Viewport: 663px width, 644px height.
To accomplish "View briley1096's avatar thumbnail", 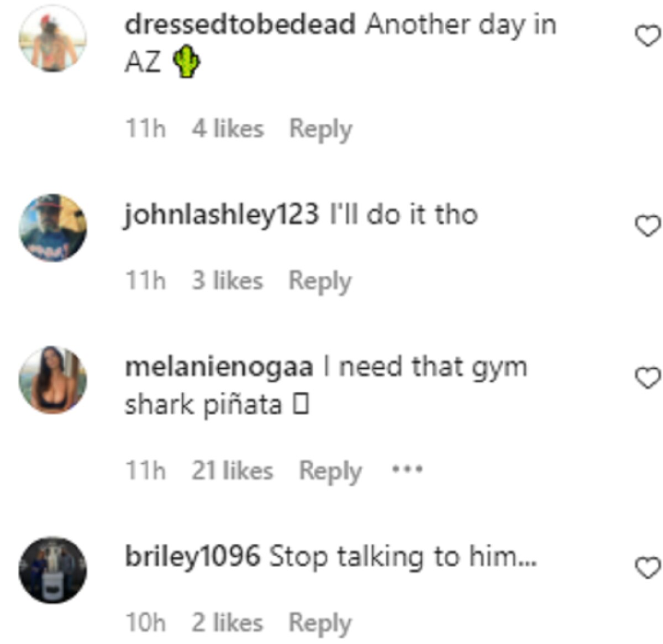I will pyautogui.click(x=52, y=570).
